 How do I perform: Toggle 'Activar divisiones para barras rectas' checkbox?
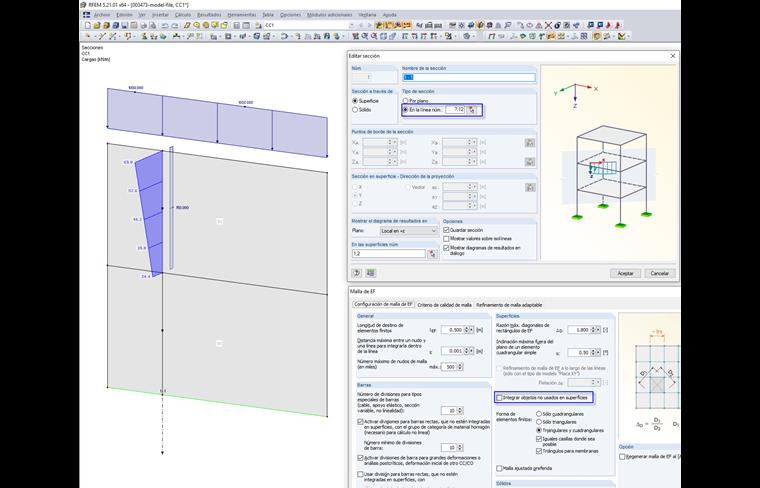click(360, 422)
